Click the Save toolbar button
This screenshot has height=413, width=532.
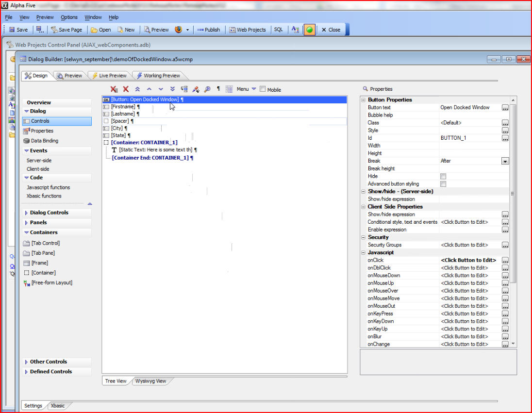click(x=18, y=30)
